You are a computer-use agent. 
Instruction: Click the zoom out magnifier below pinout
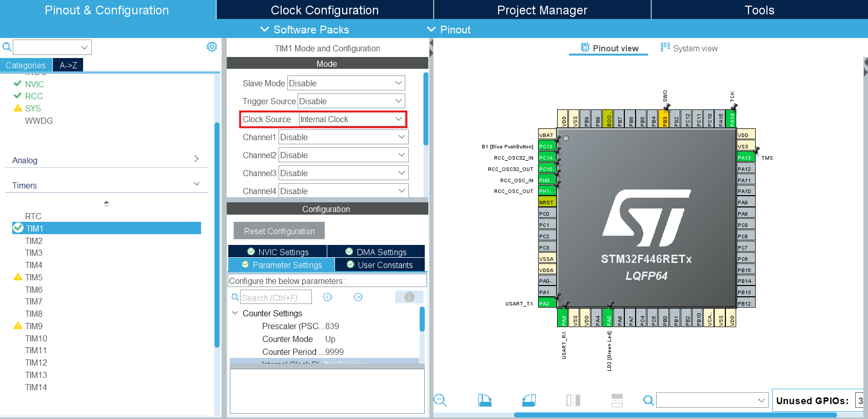pos(440,400)
